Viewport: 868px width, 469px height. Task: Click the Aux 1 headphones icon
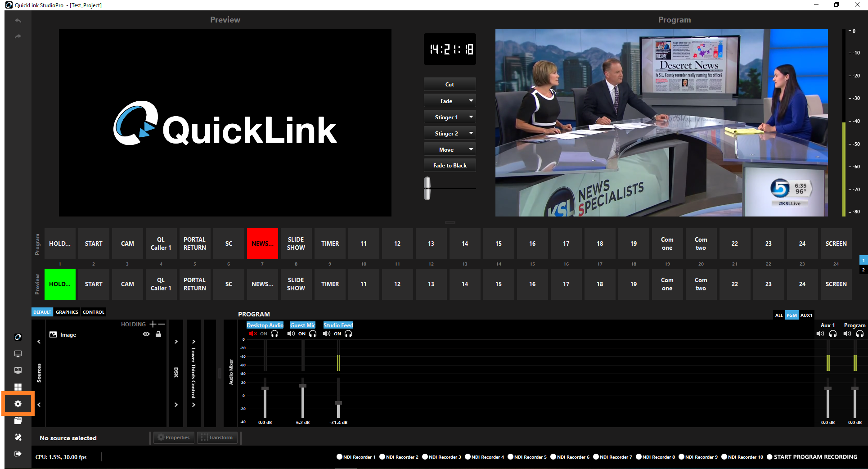[x=833, y=334]
